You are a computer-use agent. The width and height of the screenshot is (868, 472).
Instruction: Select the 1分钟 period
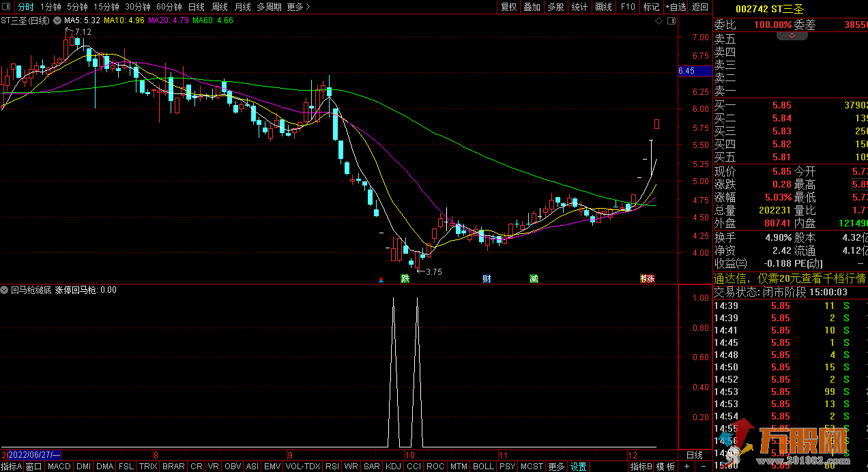pos(50,7)
